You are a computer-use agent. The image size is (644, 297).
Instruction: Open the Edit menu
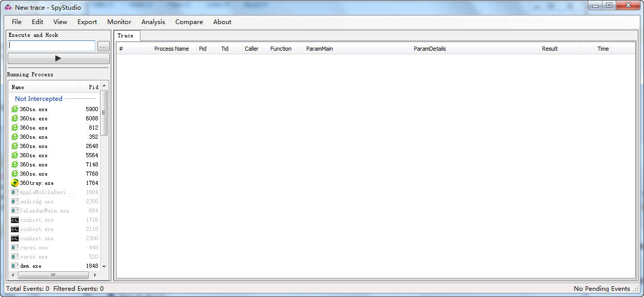pos(37,22)
